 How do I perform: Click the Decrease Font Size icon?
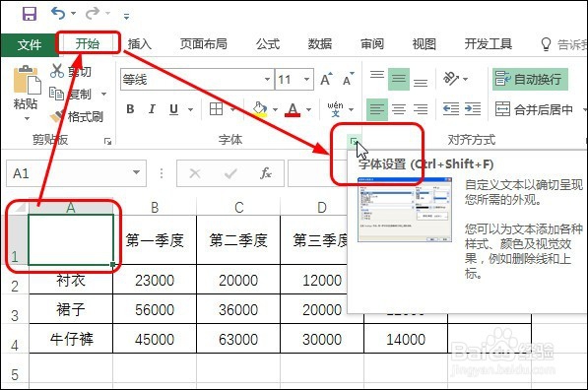(348, 79)
